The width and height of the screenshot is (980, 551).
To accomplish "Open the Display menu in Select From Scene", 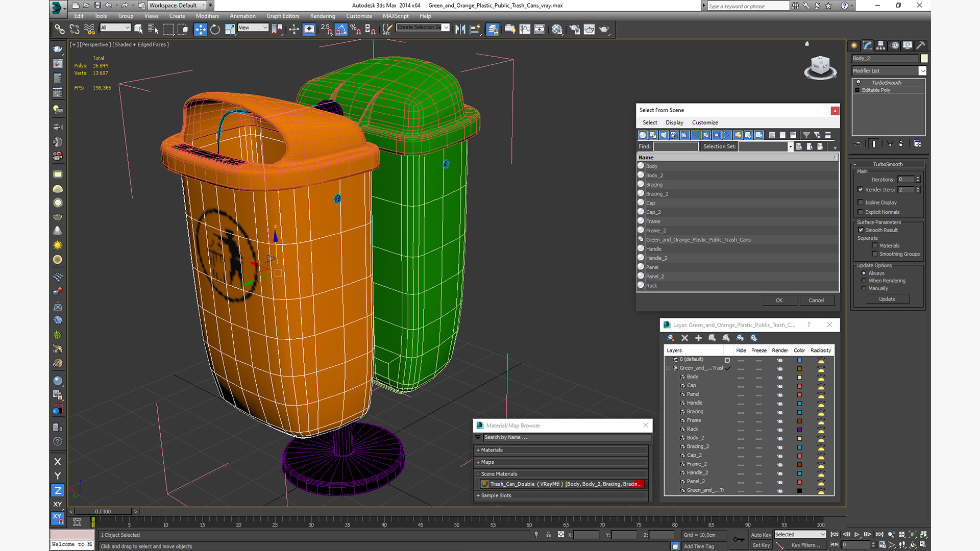I will 674,122.
